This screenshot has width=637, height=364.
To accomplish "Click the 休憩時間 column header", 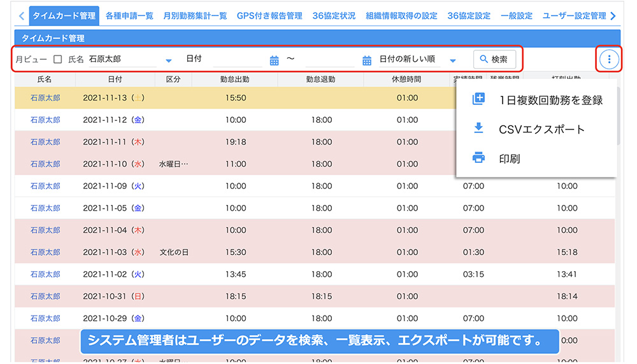I will [406, 79].
